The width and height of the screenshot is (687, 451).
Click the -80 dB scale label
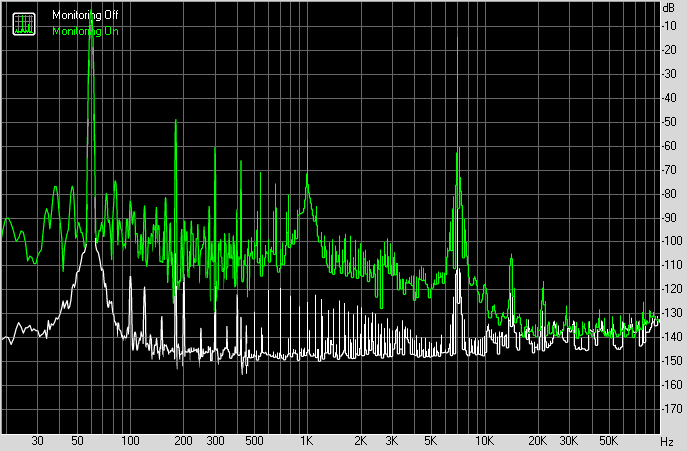pos(669,193)
